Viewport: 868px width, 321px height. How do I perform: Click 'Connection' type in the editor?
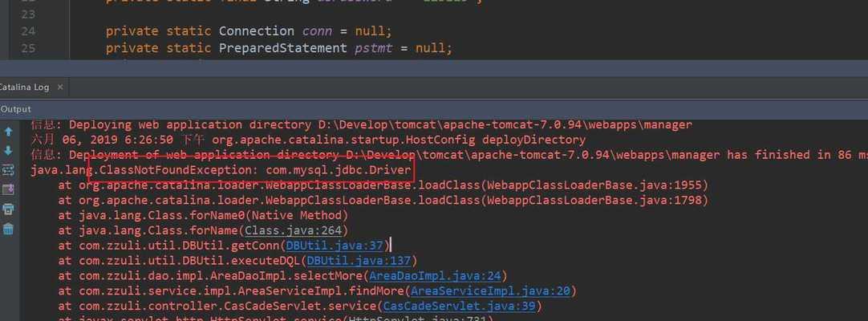click(256, 31)
